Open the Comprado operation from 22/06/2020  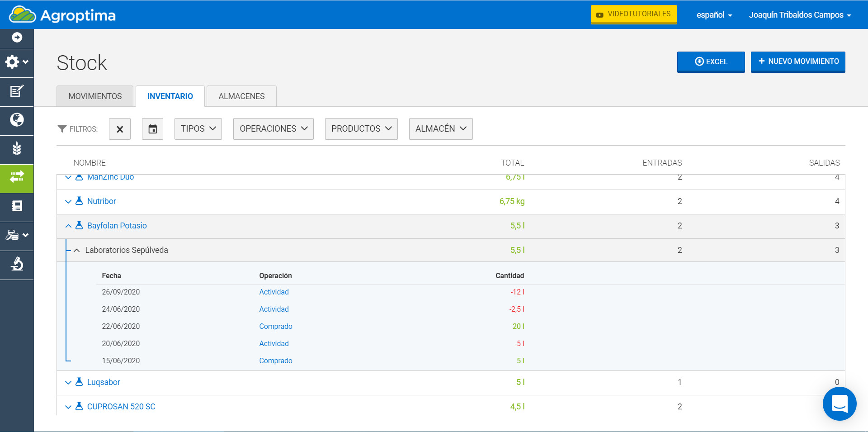click(275, 326)
